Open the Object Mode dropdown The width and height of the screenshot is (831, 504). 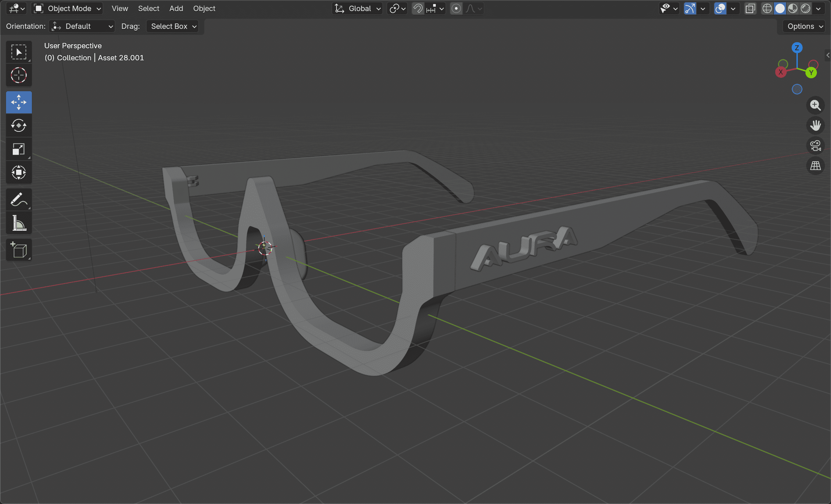[x=67, y=8]
